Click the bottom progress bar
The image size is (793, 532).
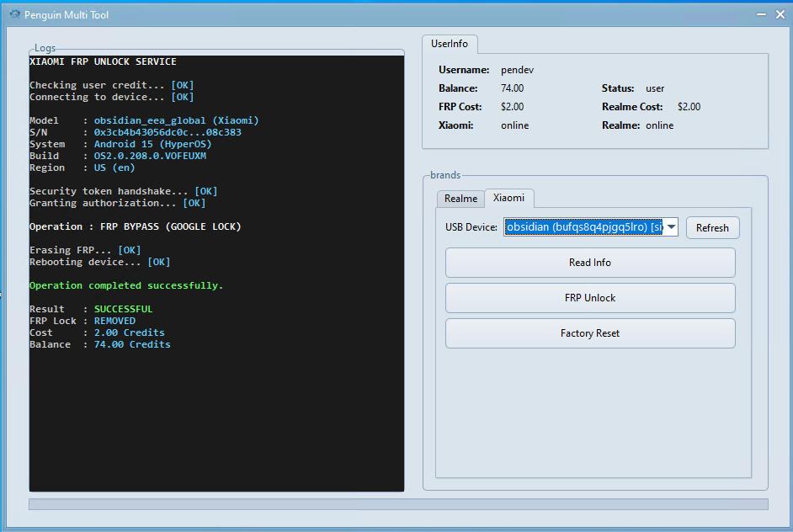point(398,504)
